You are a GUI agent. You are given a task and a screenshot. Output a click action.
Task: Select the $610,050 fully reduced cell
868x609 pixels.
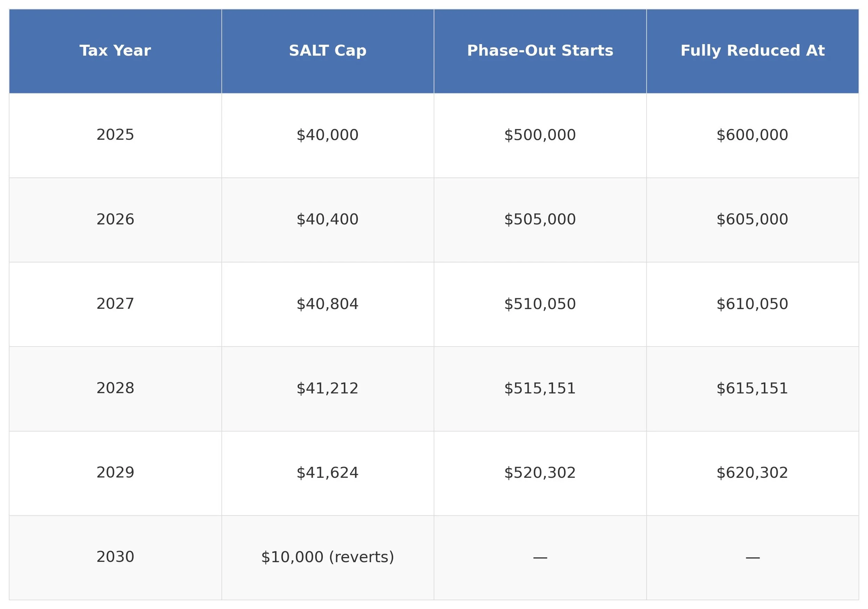coord(752,304)
